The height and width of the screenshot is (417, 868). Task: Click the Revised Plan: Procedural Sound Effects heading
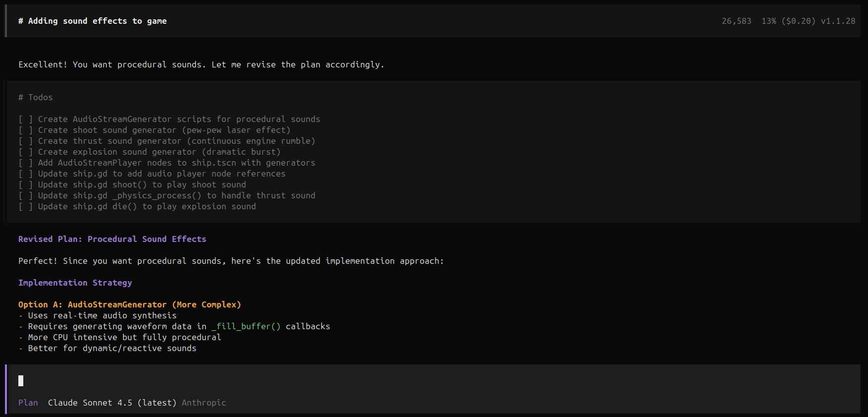coord(112,239)
